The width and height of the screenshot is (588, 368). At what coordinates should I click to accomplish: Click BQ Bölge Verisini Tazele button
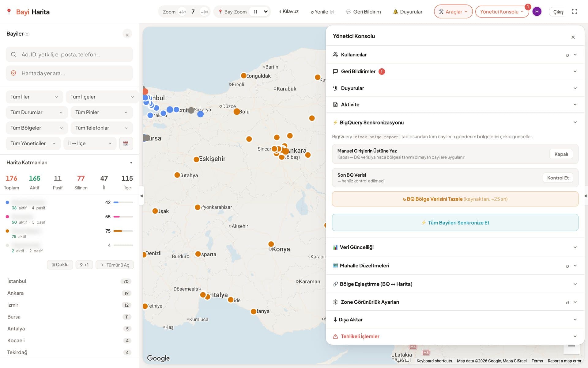[x=455, y=199]
